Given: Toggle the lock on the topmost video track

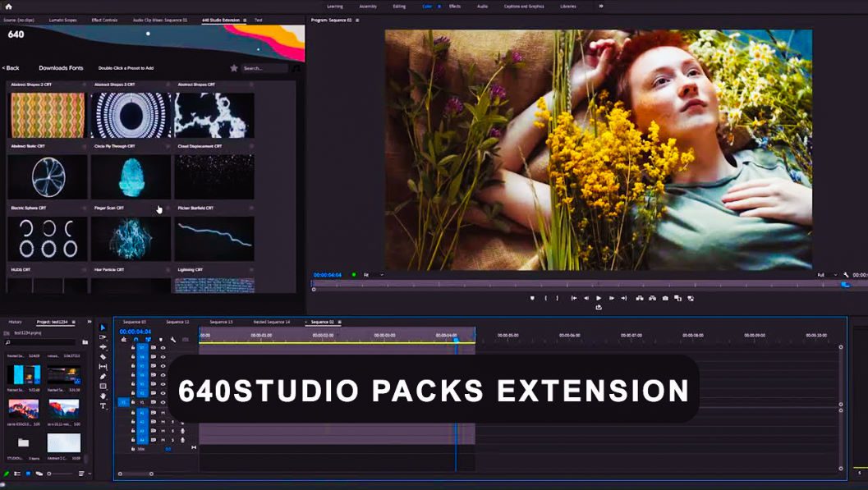Looking at the screenshot, I should pyautogui.click(x=133, y=347).
